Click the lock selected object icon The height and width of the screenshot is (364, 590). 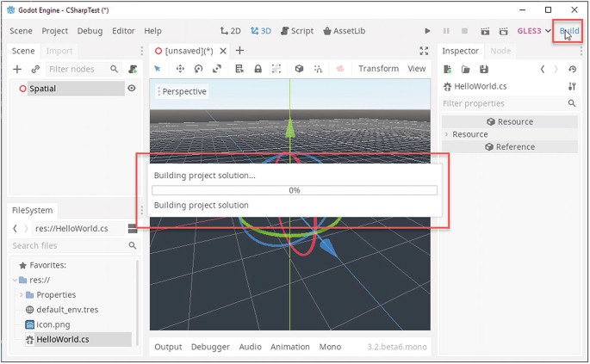click(258, 69)
